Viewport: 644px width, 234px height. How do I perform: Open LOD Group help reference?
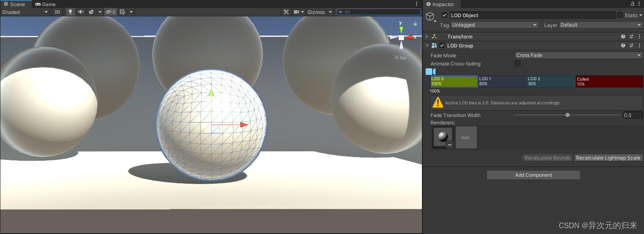coord(623,45)
